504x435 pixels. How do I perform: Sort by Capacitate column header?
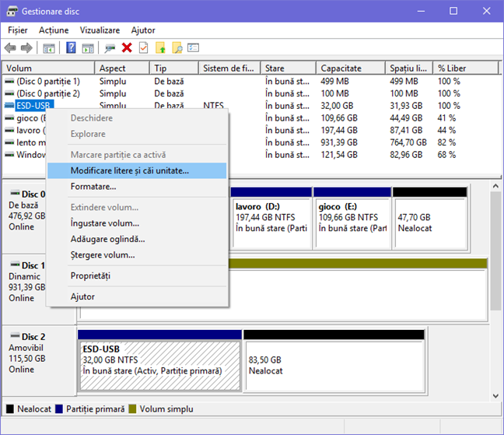coord(341,68)
